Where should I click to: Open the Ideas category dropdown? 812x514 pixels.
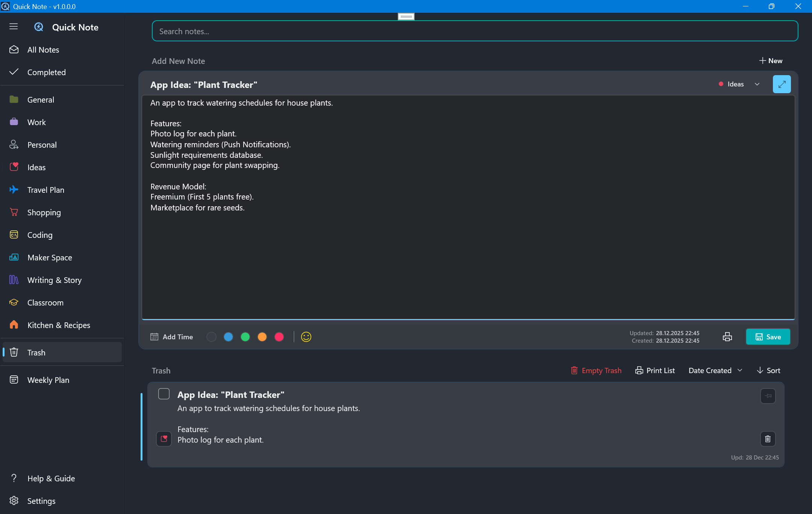pos(739,84)
